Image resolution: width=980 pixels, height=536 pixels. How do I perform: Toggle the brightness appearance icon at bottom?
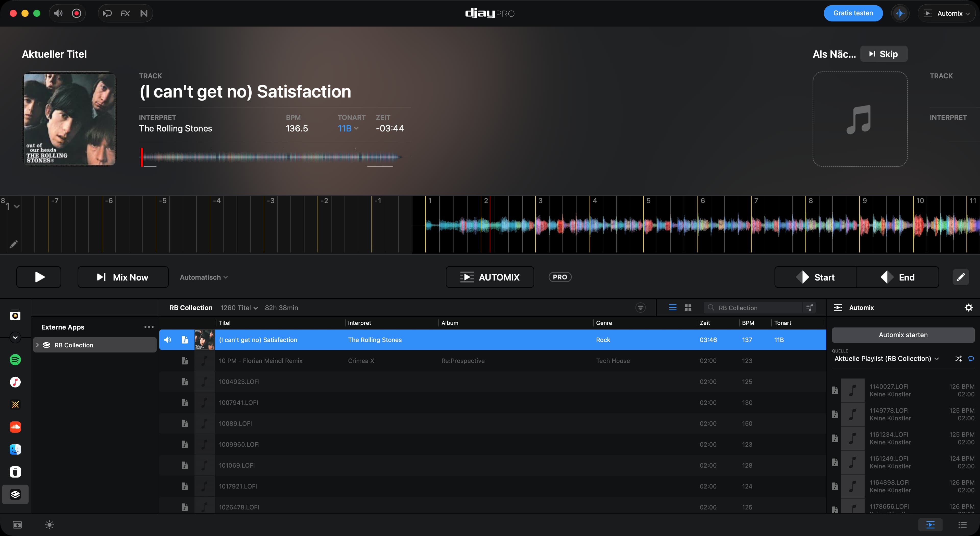(50, 525)
